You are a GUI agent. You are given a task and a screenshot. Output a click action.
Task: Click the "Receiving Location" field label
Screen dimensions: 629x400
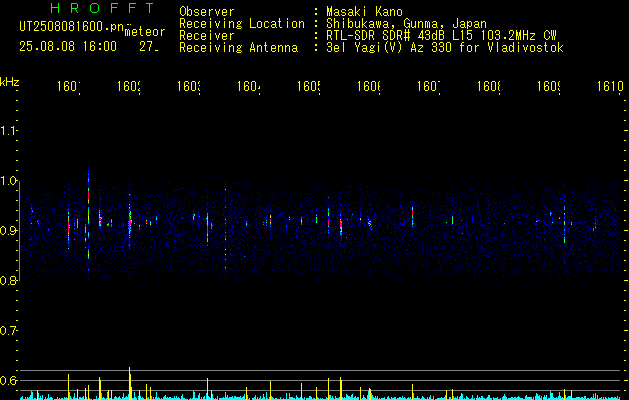242,23
